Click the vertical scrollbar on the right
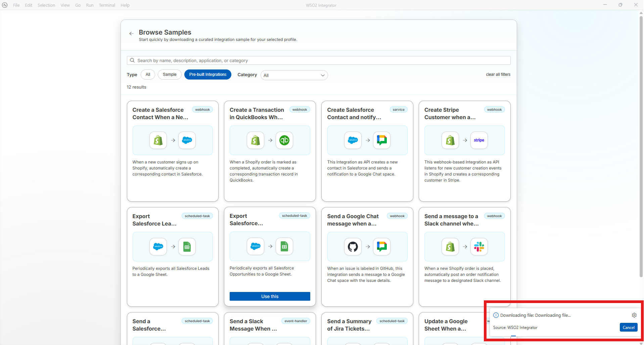Viewport: 644px width, 345px height. point(641,146)
